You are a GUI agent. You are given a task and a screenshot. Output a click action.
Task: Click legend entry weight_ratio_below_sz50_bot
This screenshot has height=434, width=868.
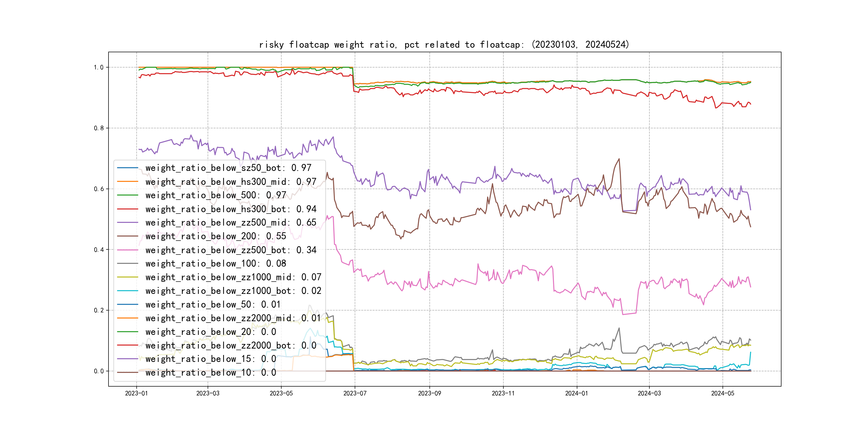tap(228, 168)
